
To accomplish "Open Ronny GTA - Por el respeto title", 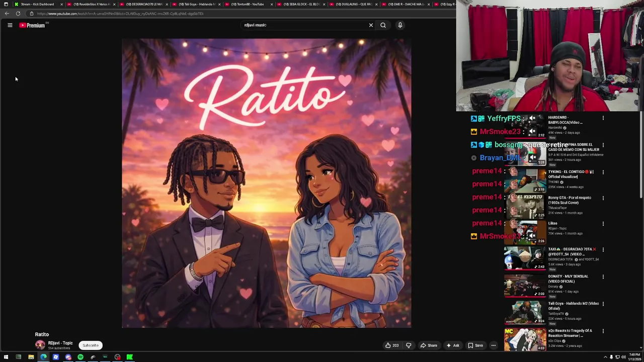I will (570, 200).
